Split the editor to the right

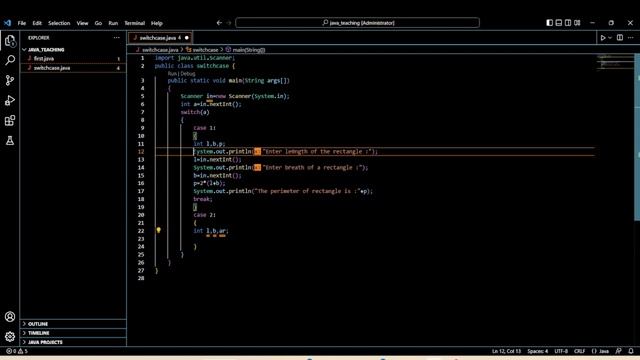(620, 38)
